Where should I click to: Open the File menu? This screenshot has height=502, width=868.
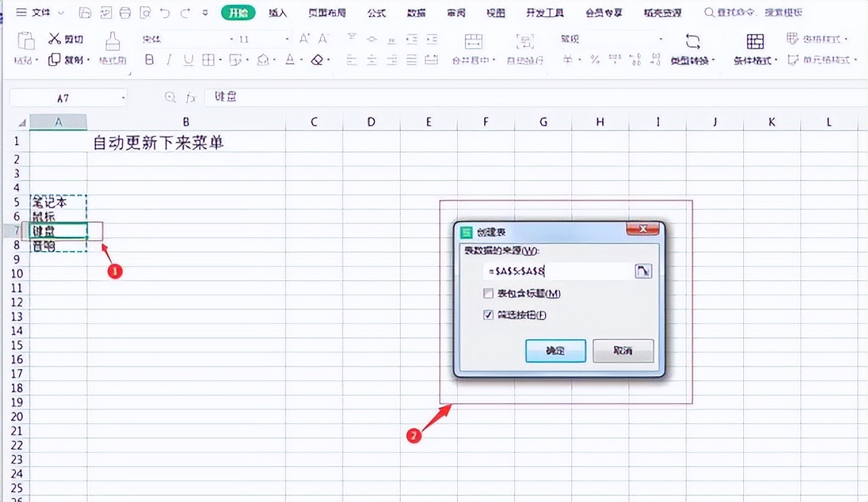click(x=41, y=12)
